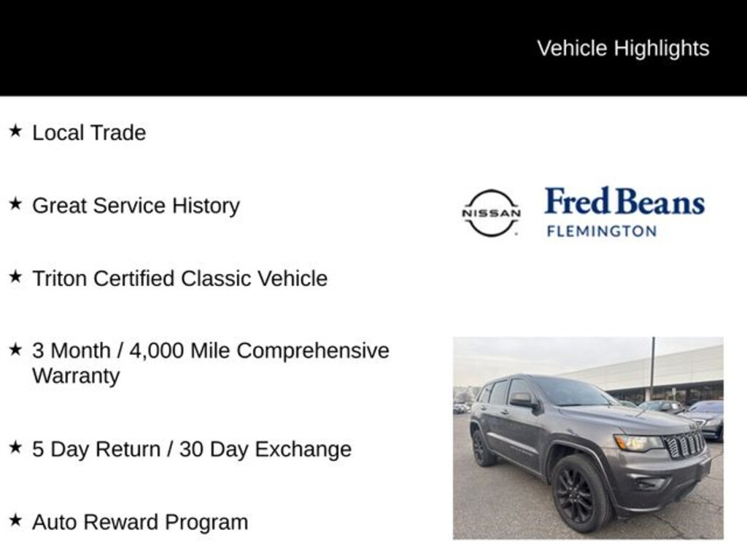Open the gray Jeep vehicle photo
Image resolution: width=747 pixels, height=560 pixels.
588,437
